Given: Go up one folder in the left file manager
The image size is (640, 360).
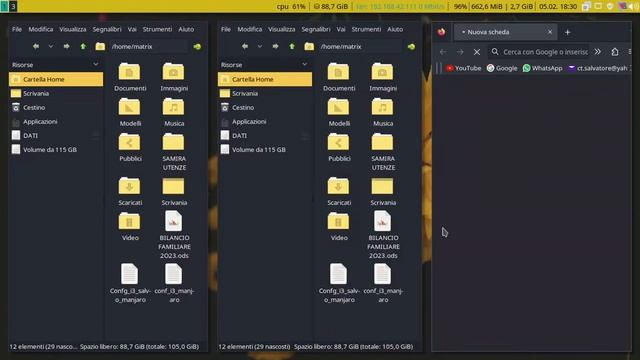Looking at the screenshot, I should click(x=83, y=47).
